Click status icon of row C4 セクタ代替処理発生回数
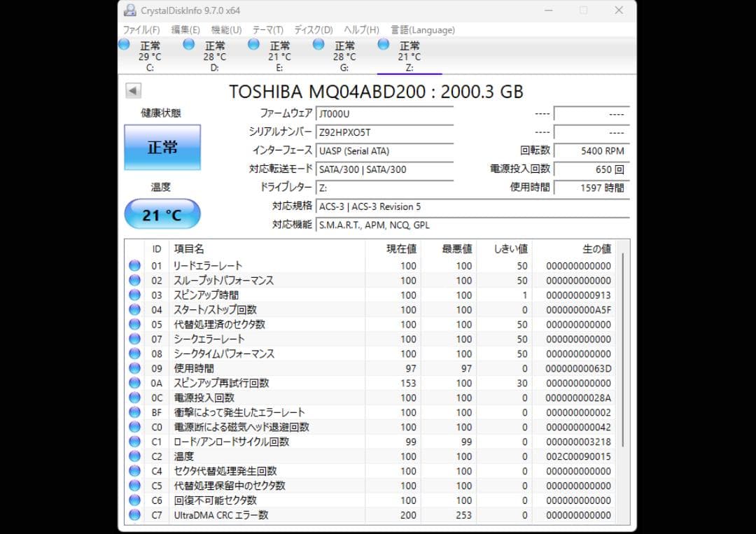 (134, 471)
